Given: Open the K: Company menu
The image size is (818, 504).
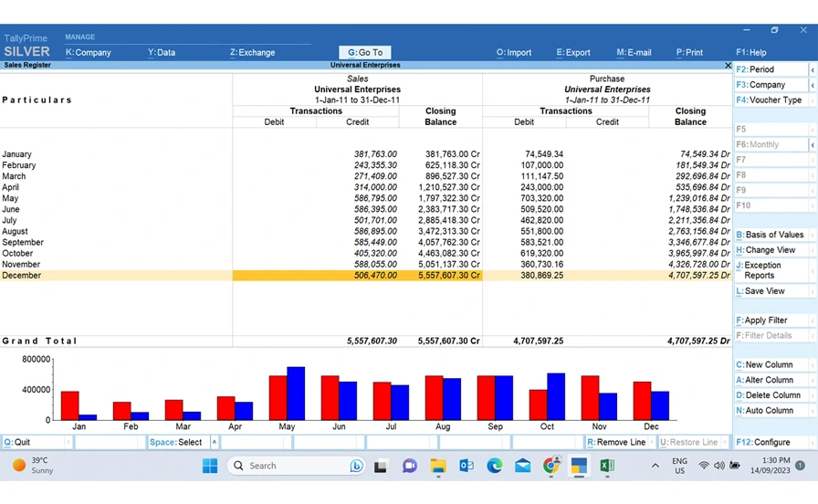Looking at the screenshot, I should 89,52.
